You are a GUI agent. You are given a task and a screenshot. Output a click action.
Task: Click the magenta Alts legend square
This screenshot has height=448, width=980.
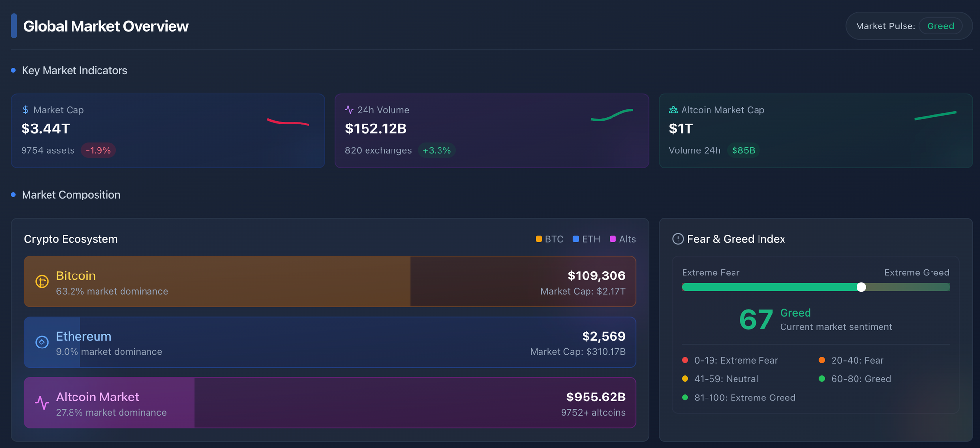tap(612, 239)
